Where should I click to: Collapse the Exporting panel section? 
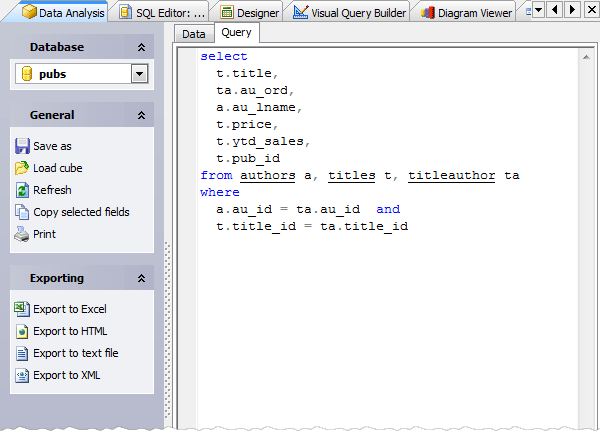pos(141,278)
